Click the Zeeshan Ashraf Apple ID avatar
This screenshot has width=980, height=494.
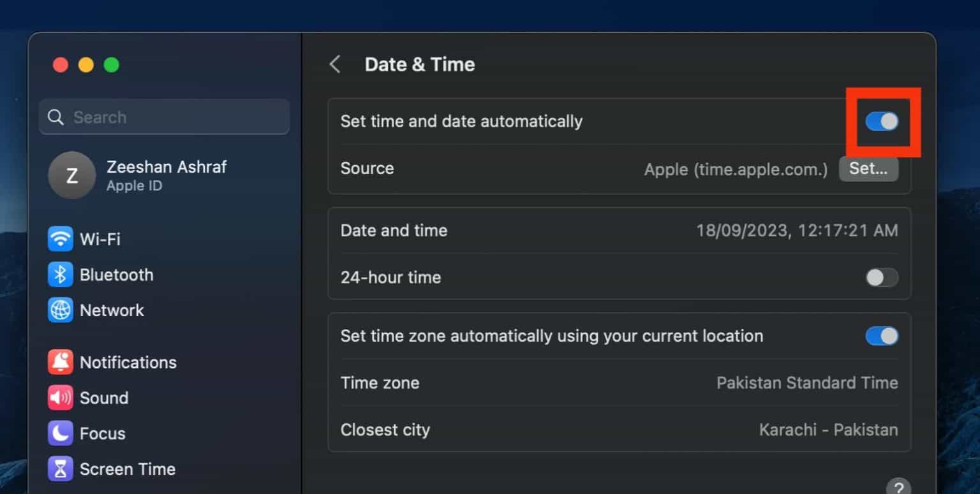pyautogui.click(x=72, y=175)
